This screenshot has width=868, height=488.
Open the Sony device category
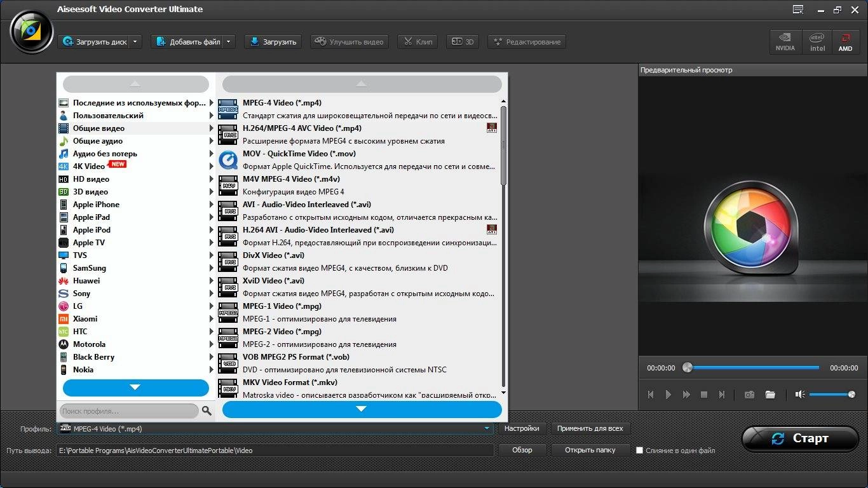[136, 294]
